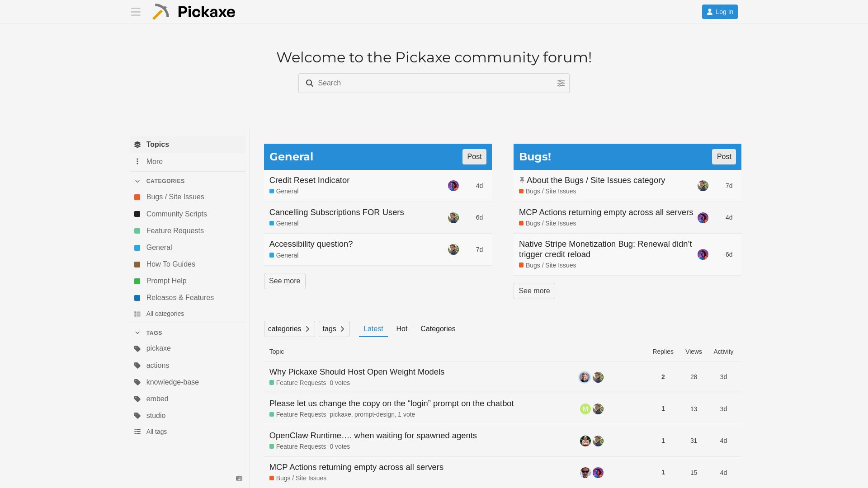The image size is (868, 488).
Task: Click first avatar on OpenClaw Runtime row
Action: click(585, 441)
